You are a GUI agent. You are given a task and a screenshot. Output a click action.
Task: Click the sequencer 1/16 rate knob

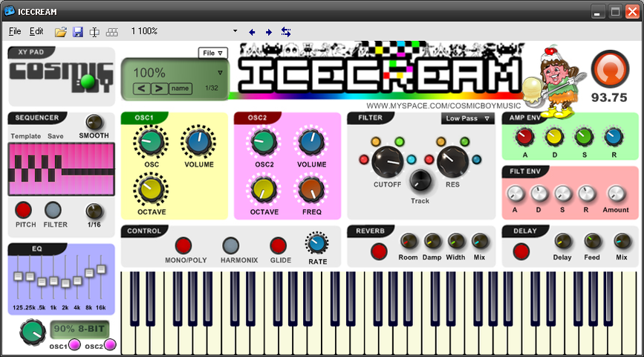point(94,211)
